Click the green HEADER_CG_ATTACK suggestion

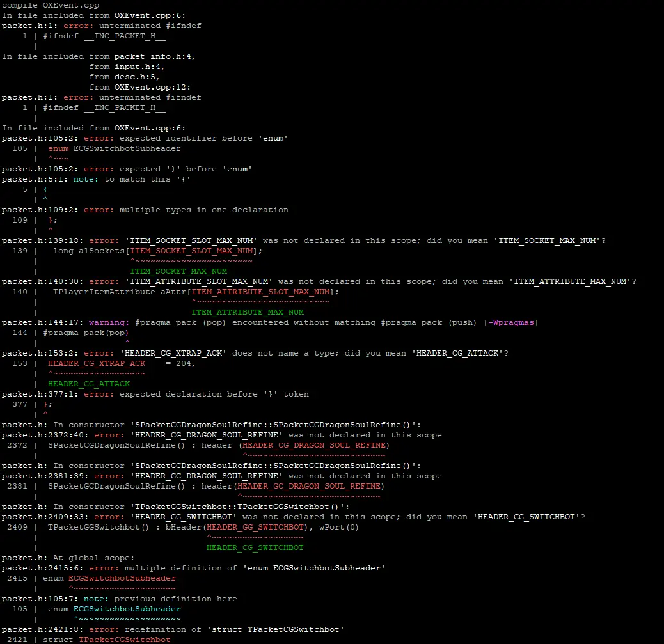tap(89, 384)
